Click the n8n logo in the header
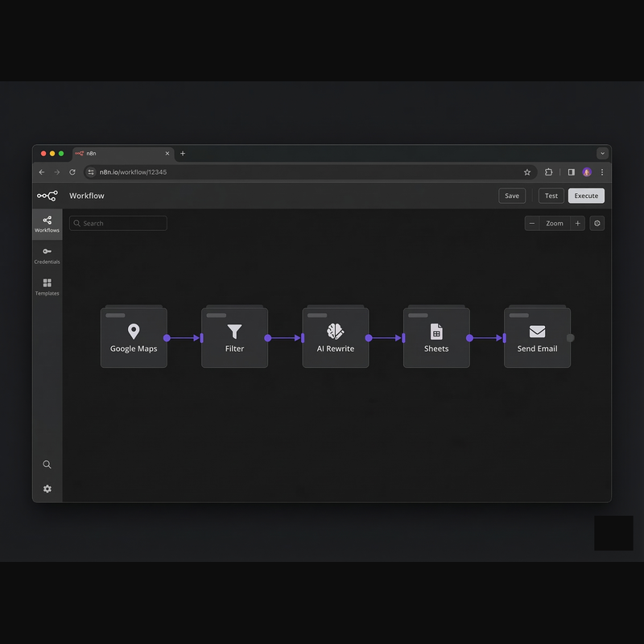This screenshot has height=644, width=644. [47, 195]
